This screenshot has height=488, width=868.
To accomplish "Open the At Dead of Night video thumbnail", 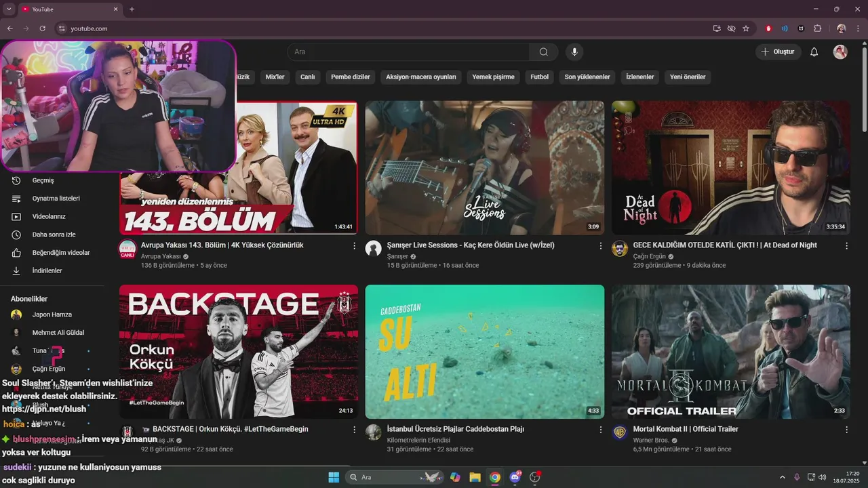I will 730,168.
